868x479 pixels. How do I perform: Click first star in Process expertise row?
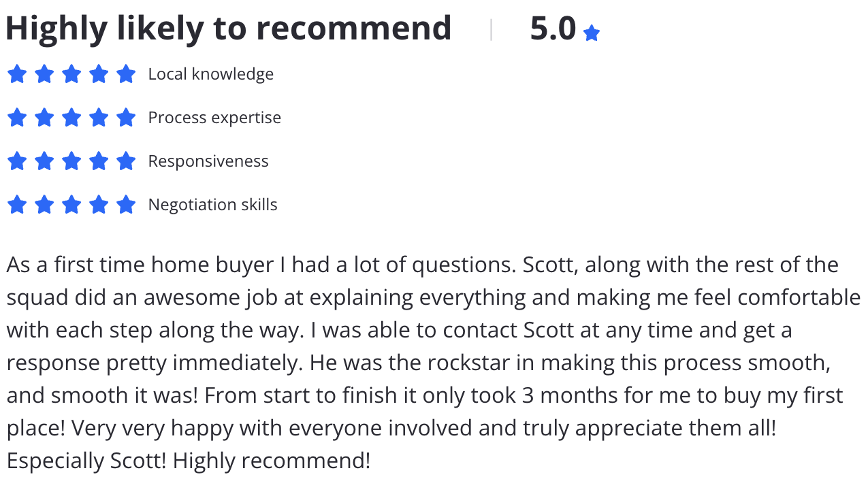click(x=17, y=118)
